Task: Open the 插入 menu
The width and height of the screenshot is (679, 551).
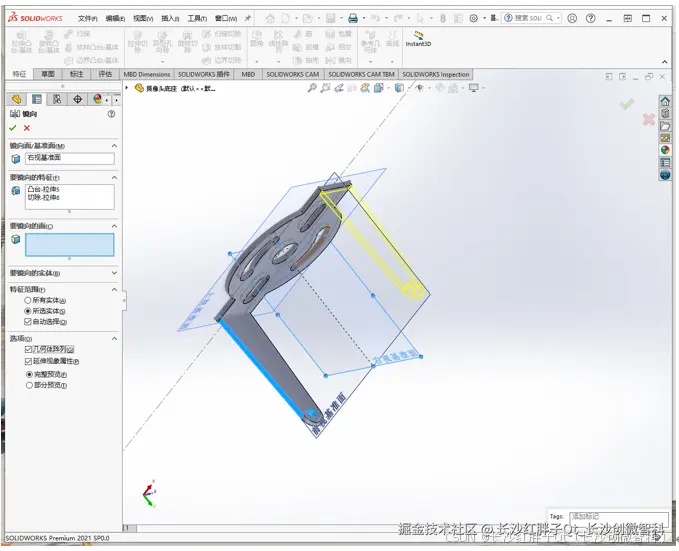Action: point(170,19)
